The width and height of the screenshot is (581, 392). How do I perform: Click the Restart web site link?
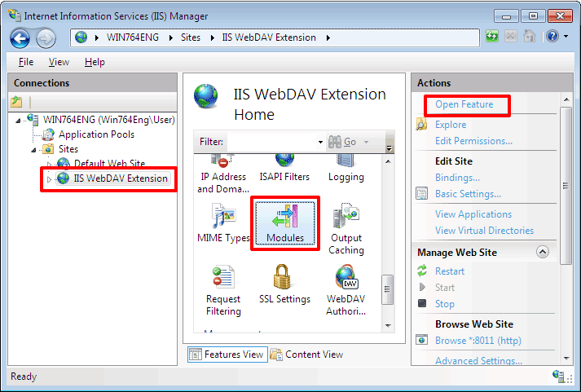click(450, 271)
